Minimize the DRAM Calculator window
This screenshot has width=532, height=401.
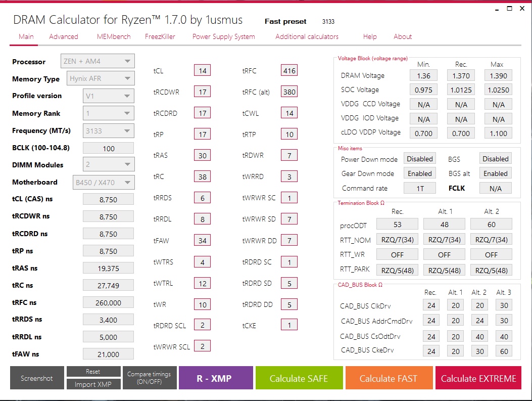(x=497, y=9)
